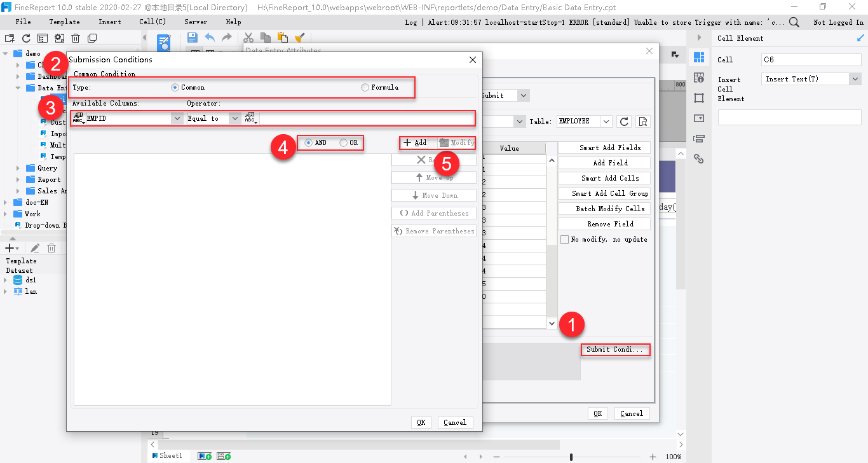868x463 pixels.
Task: Click the undo arrow icon
Action: click(210, 38)
